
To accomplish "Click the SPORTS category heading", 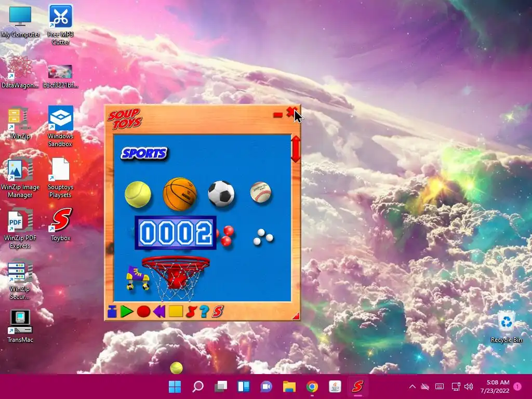I will click(x=144, y=153).
